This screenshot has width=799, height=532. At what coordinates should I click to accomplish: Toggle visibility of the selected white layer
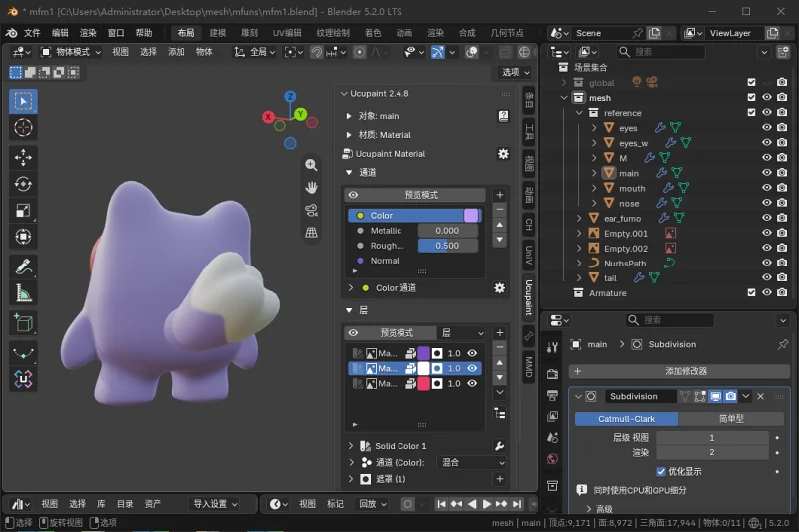pos(472,368)
